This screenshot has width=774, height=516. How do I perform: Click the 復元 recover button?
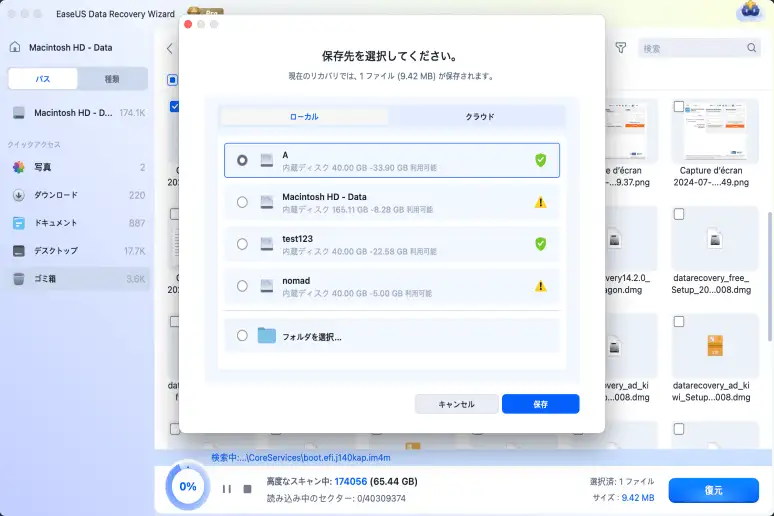pyautogui.click(x=713, y=490)
